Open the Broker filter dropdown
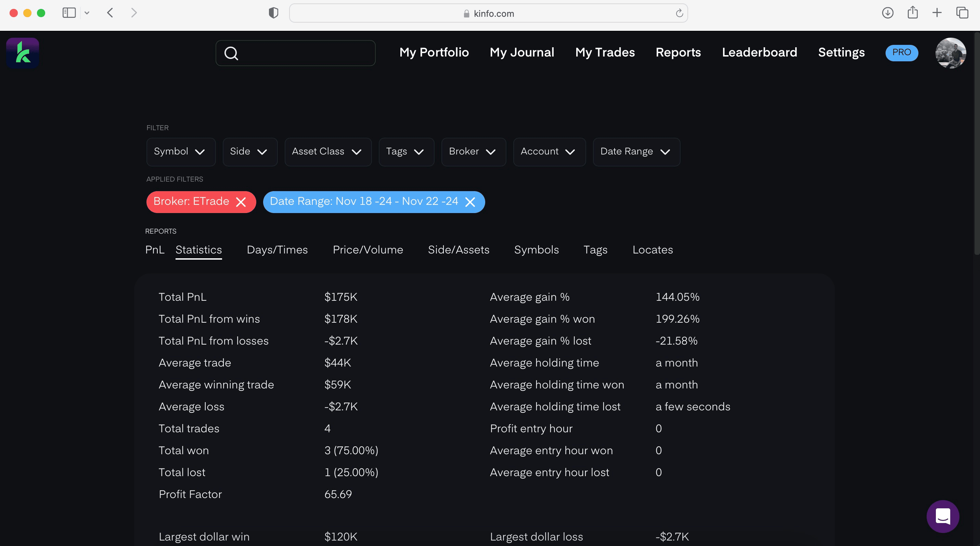This screenshot has height=546, width=980. pos(473,151)
